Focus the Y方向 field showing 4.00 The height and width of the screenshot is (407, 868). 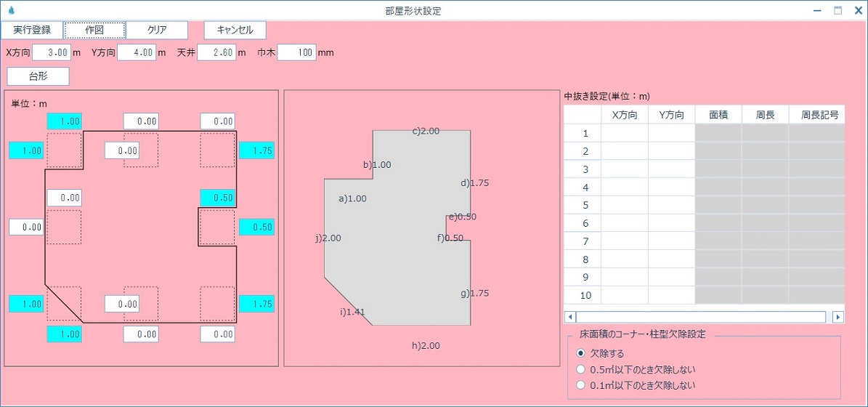point(137,53)
